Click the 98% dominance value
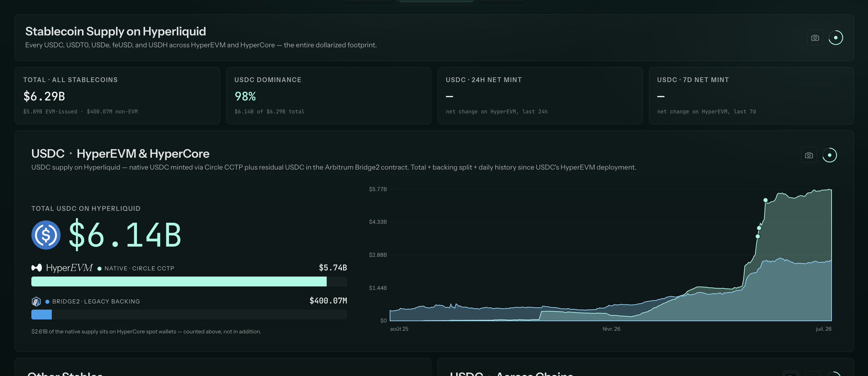868x376 pixels. pos(246,97)
